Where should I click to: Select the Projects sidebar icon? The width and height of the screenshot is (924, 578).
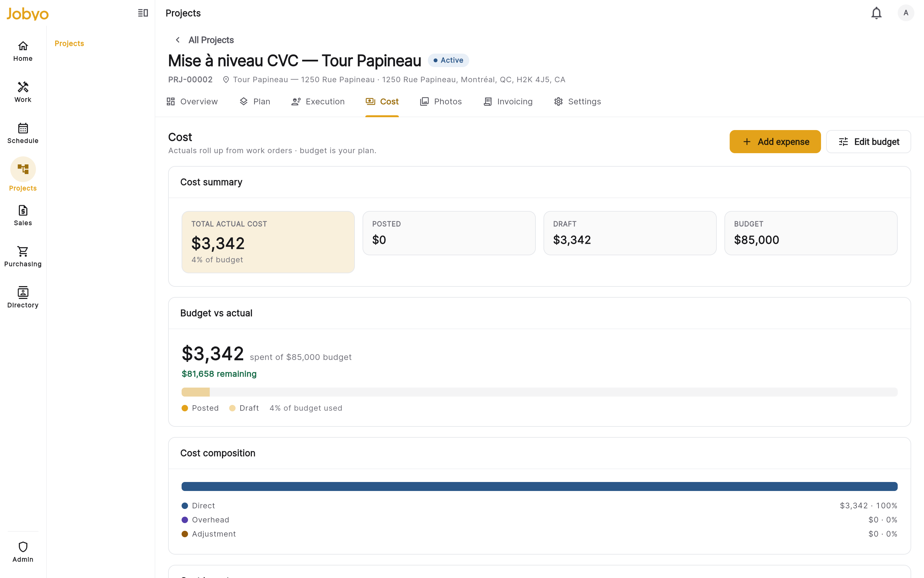coord(23,169)
